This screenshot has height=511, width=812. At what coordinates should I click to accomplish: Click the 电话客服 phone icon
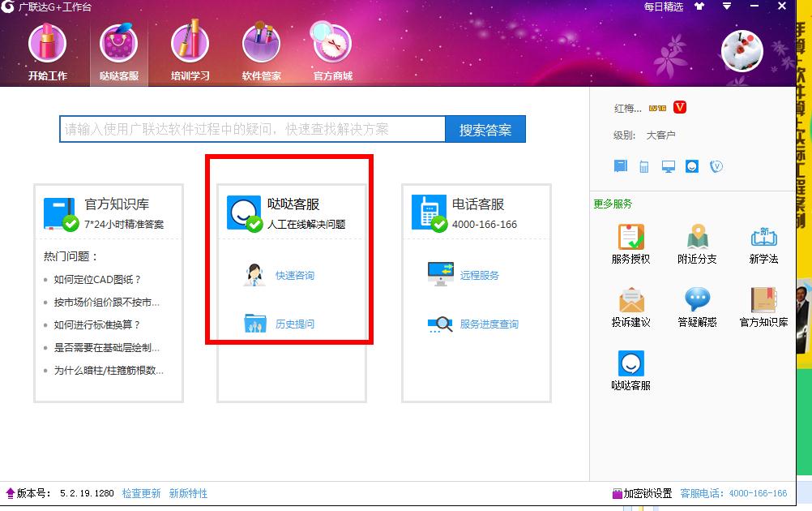coord(430,213)
